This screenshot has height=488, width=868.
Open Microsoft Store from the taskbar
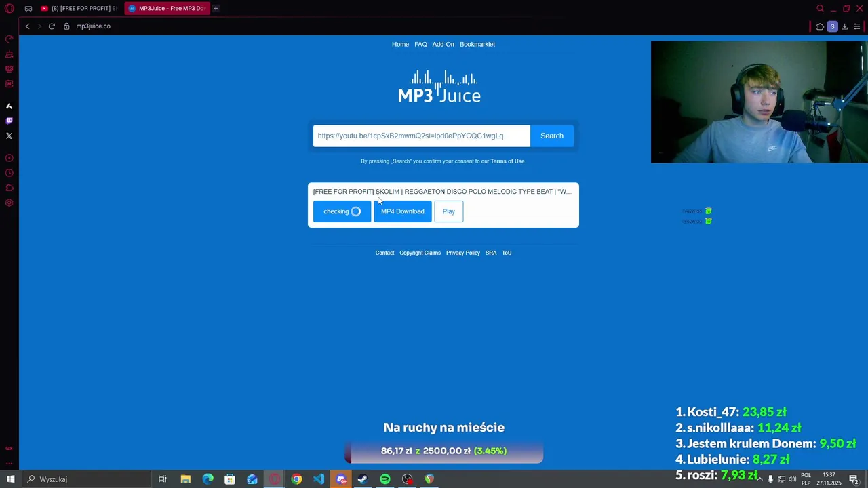coord(230,479)
